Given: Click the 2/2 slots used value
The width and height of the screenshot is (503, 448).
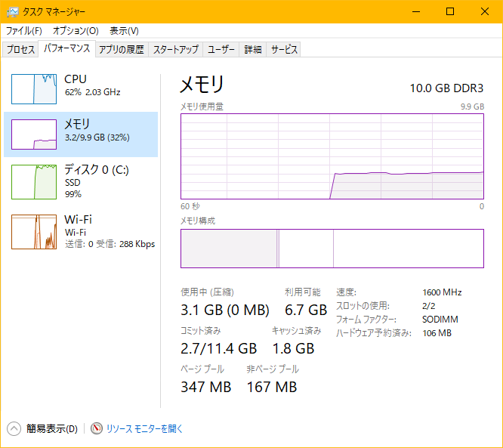Looking at the screenshot, I should point(428,306).
